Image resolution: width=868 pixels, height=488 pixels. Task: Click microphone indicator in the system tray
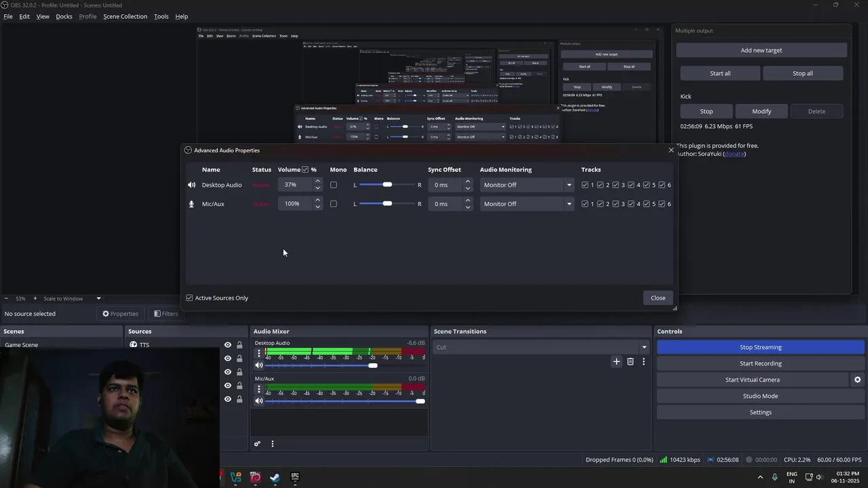click(775, 477)
